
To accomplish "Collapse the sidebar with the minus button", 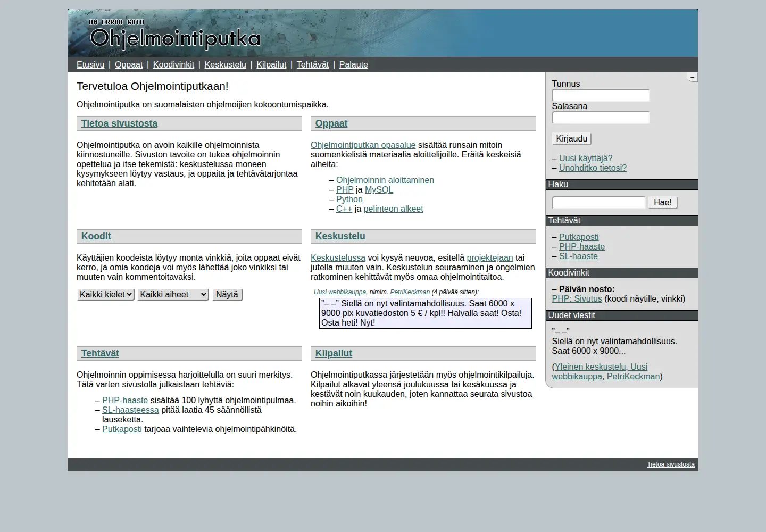I will (692, 78).
